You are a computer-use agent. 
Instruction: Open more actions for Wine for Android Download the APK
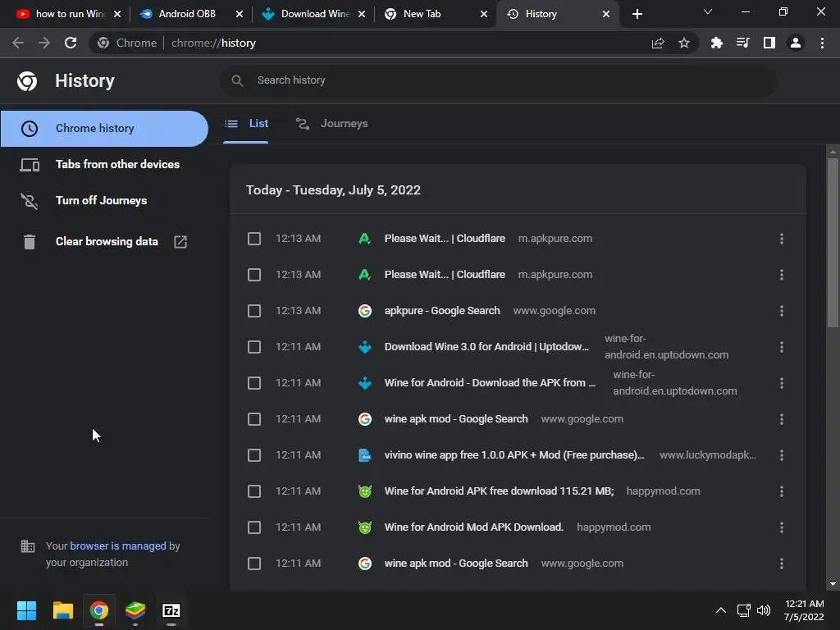tap(782, 383)
